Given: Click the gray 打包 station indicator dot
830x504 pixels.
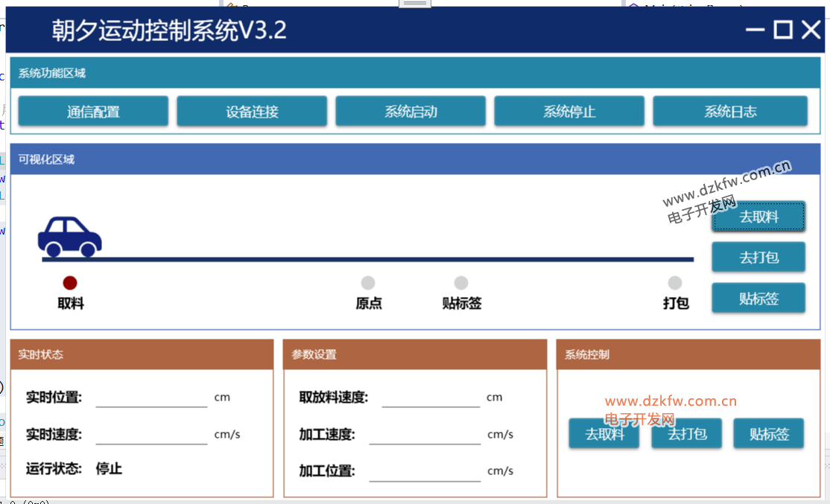Looking at the screenshot, I should 675,283.
